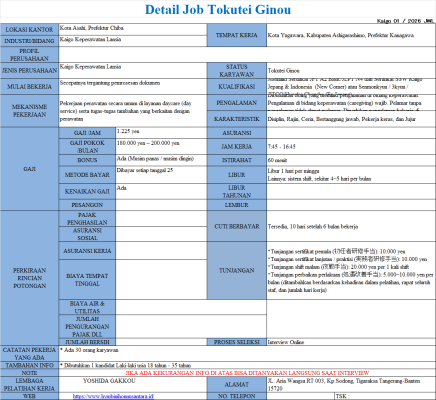
Task: Select the empty PROFIL PERUSAHAAN value cell
Action: pyautogui.click(x=247, y=55)
